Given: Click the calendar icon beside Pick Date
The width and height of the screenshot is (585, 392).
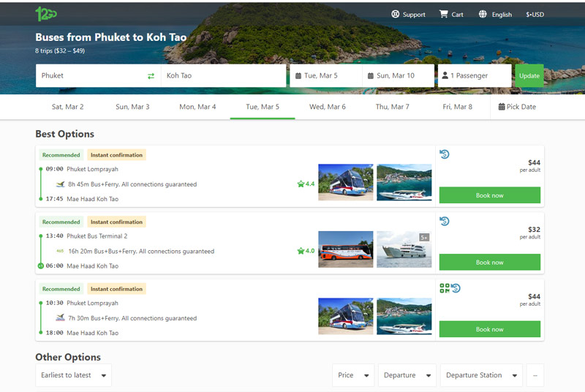Looking at the screenshot, I should tap(502, 107).
